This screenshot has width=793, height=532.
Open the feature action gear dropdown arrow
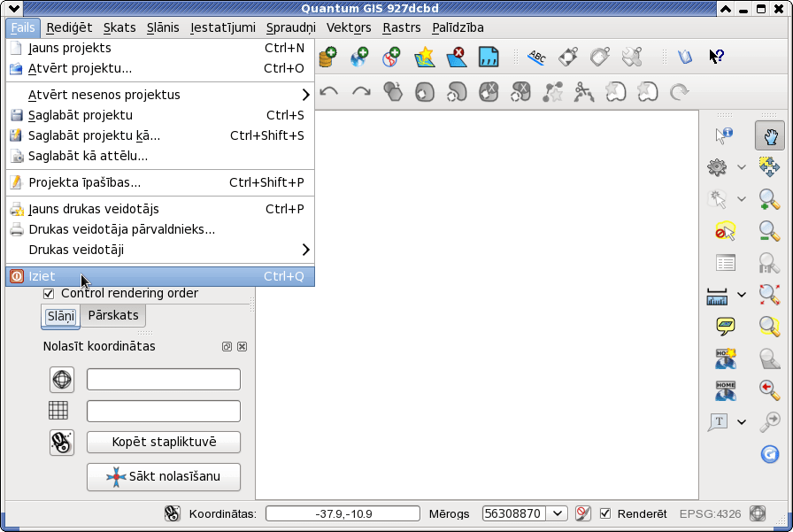tap(742, 167)
